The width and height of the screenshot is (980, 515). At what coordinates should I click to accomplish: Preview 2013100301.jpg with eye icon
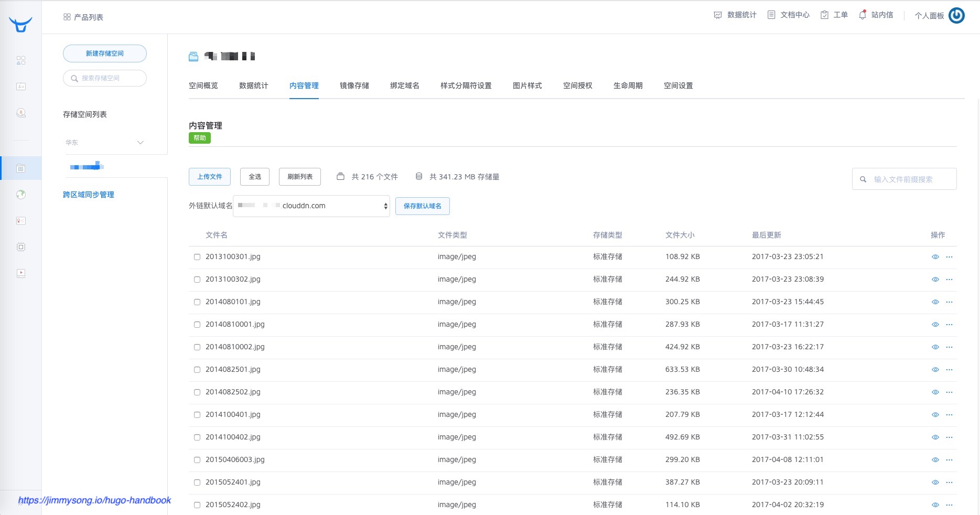[935, 257]
